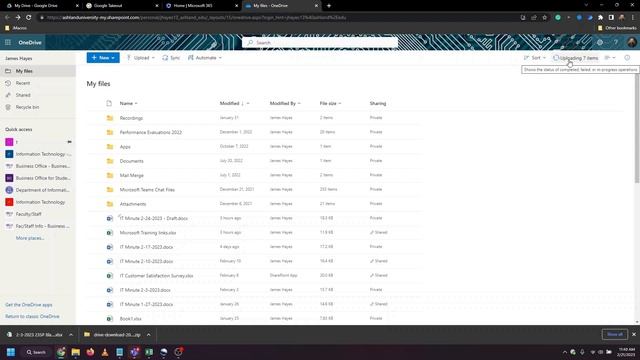Open Microsoft Teams from taskbar
Viewport: 640px width, 360px height.
[134, 352]
